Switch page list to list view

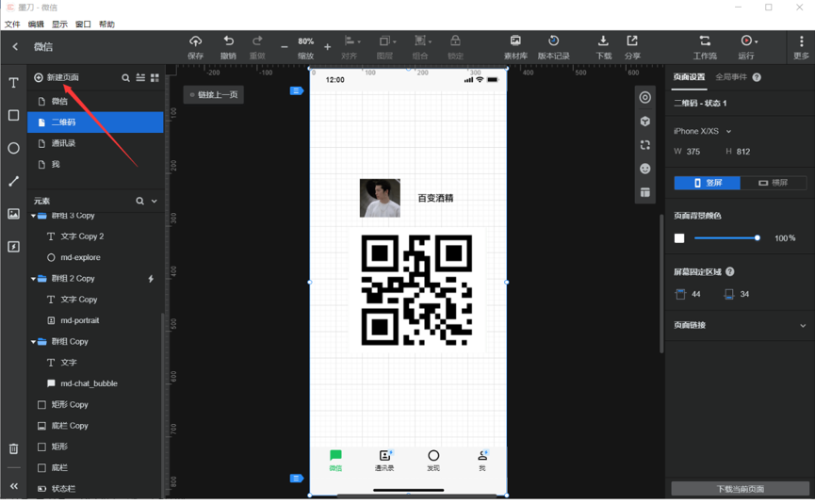tap(140, 77)
